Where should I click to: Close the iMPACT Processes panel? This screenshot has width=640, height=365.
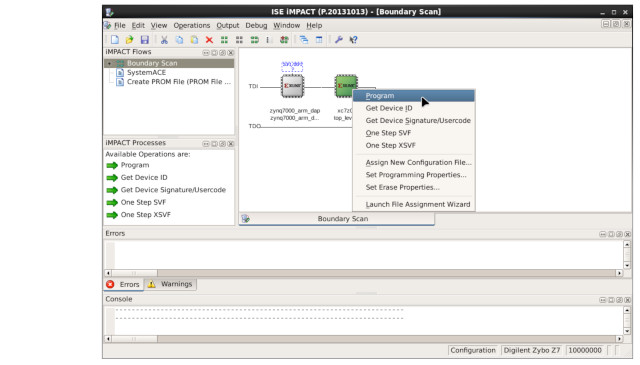tap(231, 144)
